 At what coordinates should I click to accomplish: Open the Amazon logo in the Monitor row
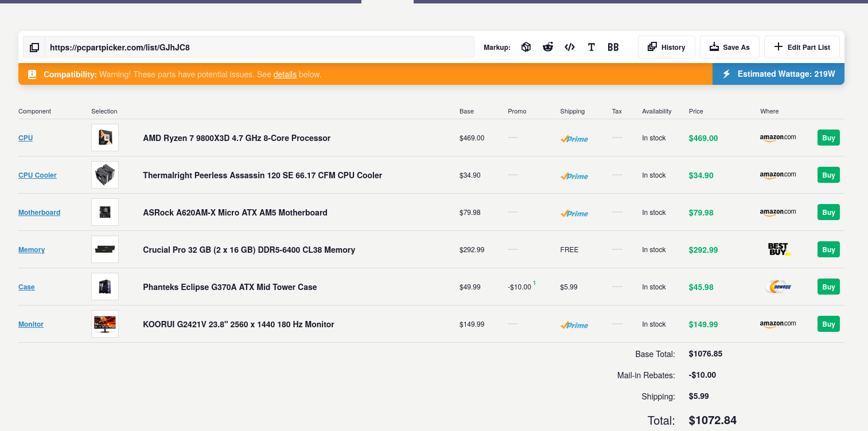pyautogui.click(x=778, y=324)
